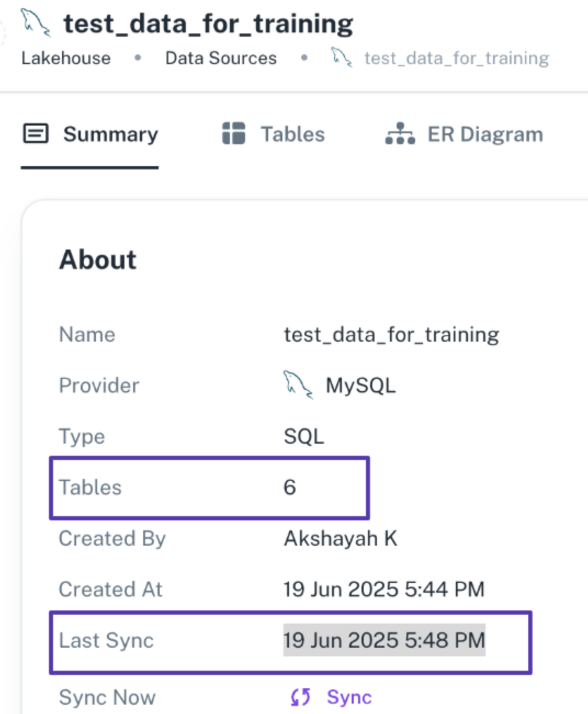Viewport: 588px width, 714px height.
Task: Click the Type field label
Action: [82, 437]
